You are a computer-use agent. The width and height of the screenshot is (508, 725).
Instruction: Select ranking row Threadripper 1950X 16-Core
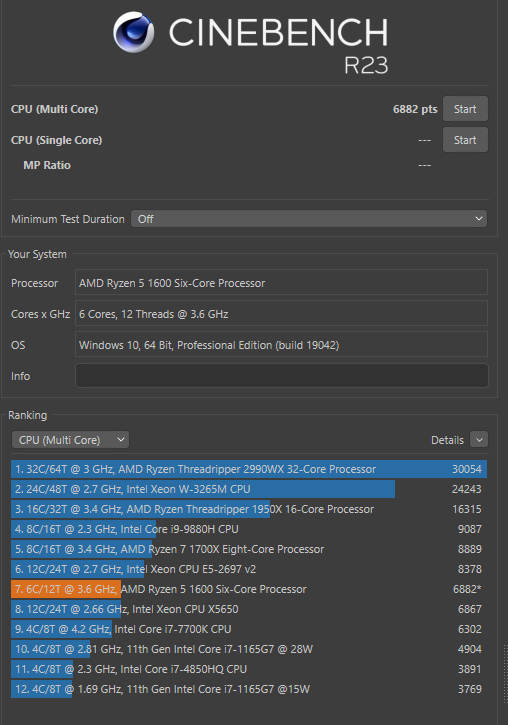[249, 509]
